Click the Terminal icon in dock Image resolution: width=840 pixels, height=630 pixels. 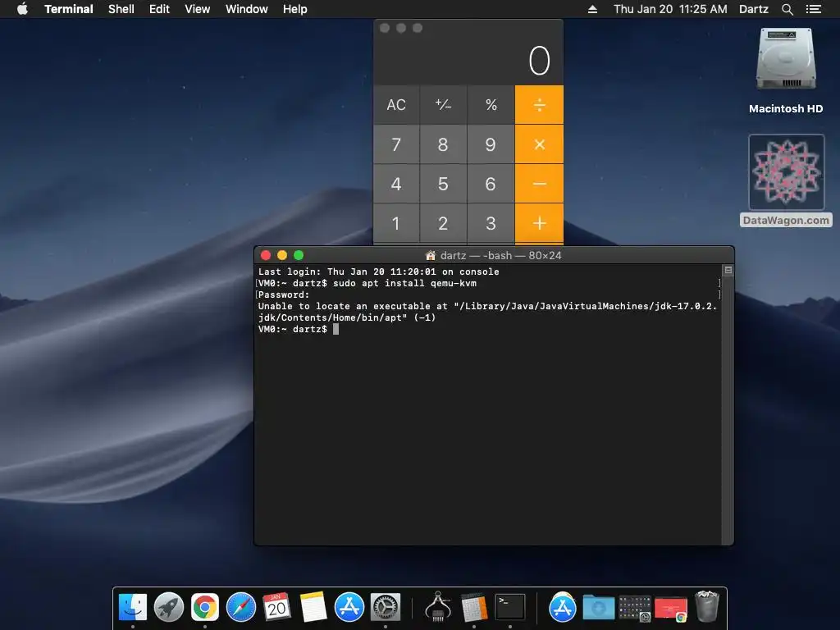tap(510, 608)
